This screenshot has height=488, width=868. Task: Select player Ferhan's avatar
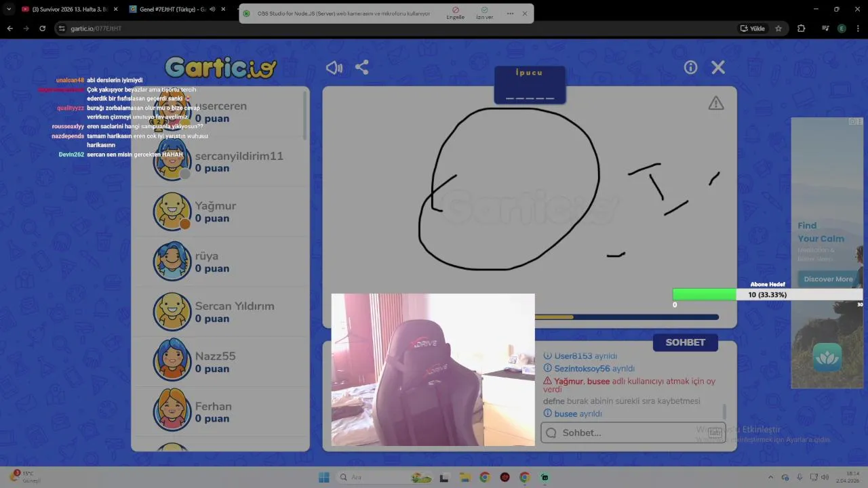pyautogui.click(x=172, y=411)
